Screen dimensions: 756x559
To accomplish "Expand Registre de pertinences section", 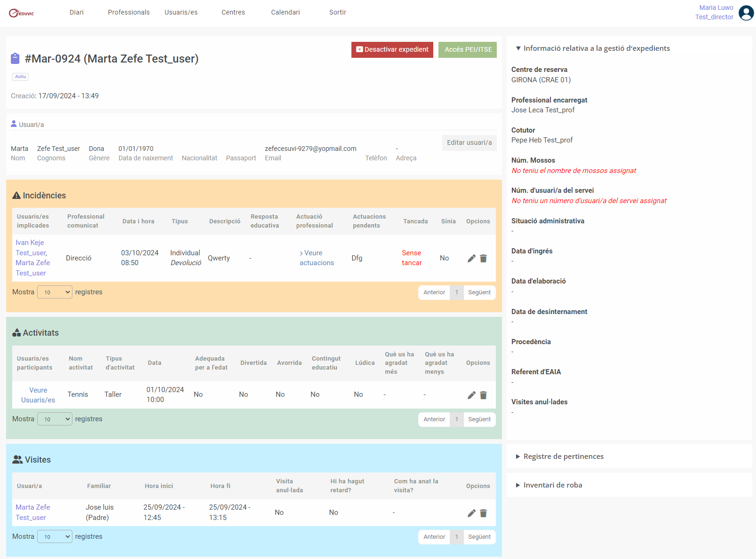I will [559, 456].
